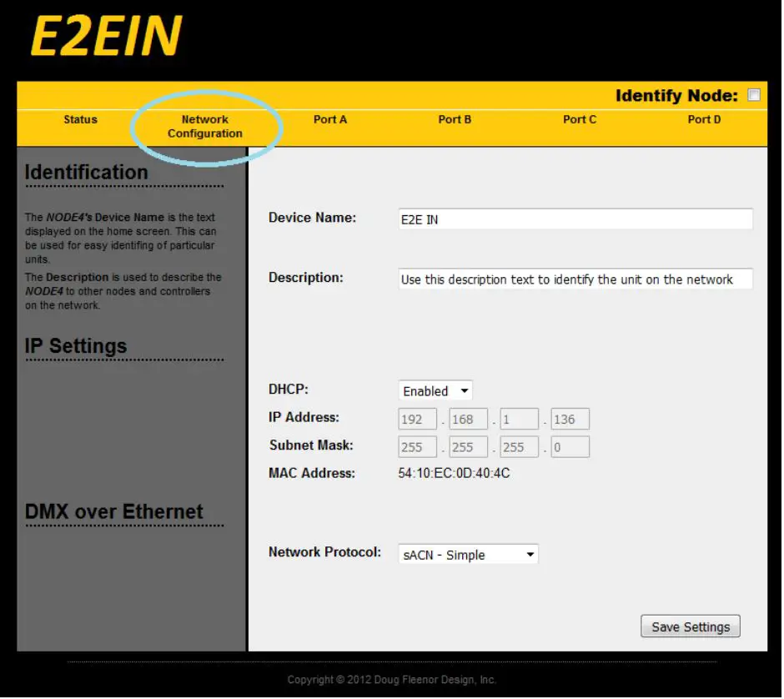Image resolution: width=784 pixels, height=699 pixels.
Task: Click the first IP Address octet field
Action: tap(417, 419)
